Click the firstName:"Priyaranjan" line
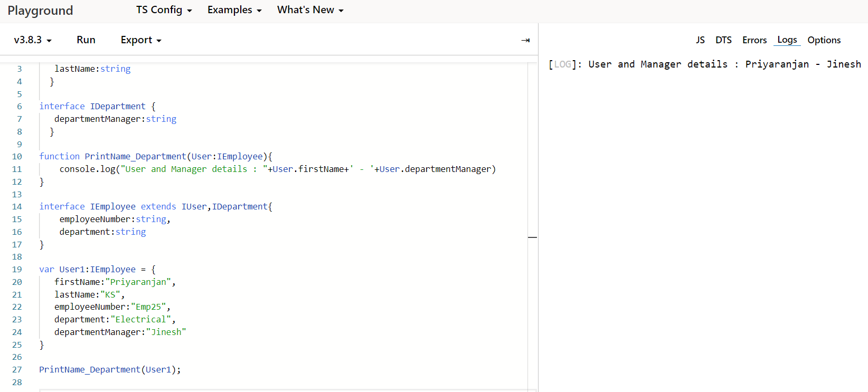868x392 pixels. [115, 282]
